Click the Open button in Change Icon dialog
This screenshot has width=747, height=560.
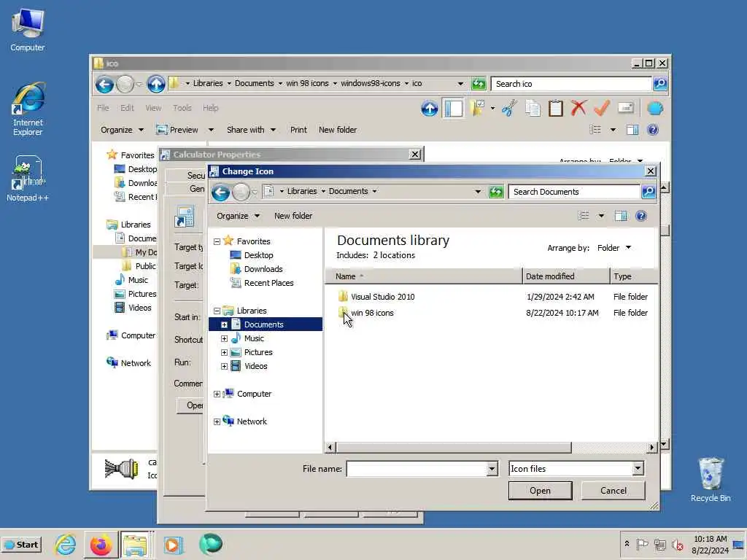[x=540, y=491]
